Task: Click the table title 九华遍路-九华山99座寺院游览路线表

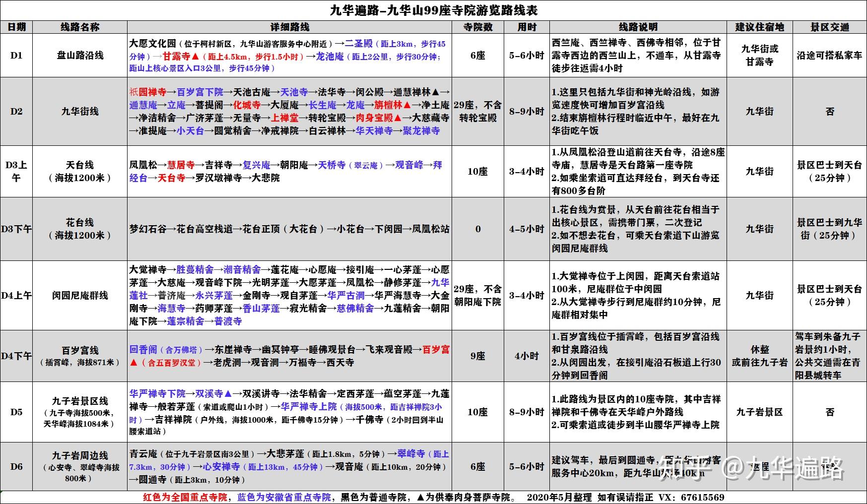Action: 434,10
